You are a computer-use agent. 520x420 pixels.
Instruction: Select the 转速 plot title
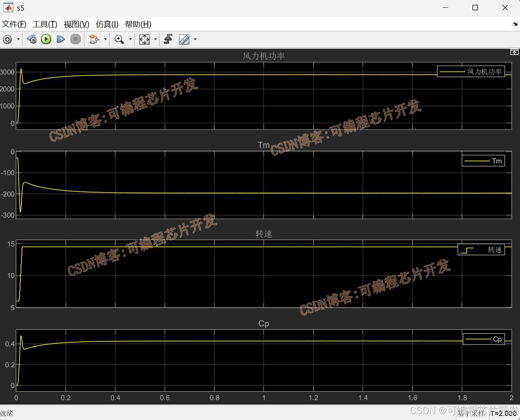(264, 234)
